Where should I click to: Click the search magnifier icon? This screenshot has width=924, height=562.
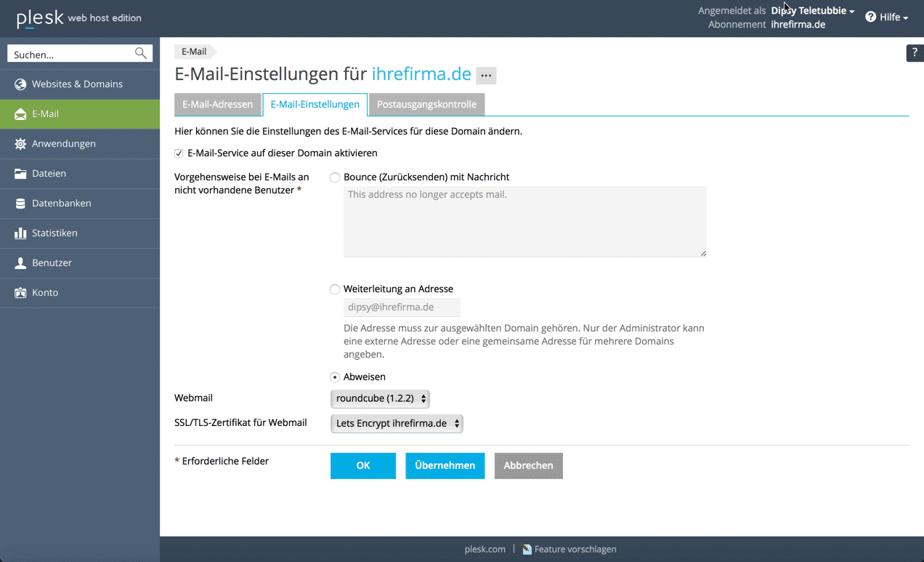pos(141,54)
